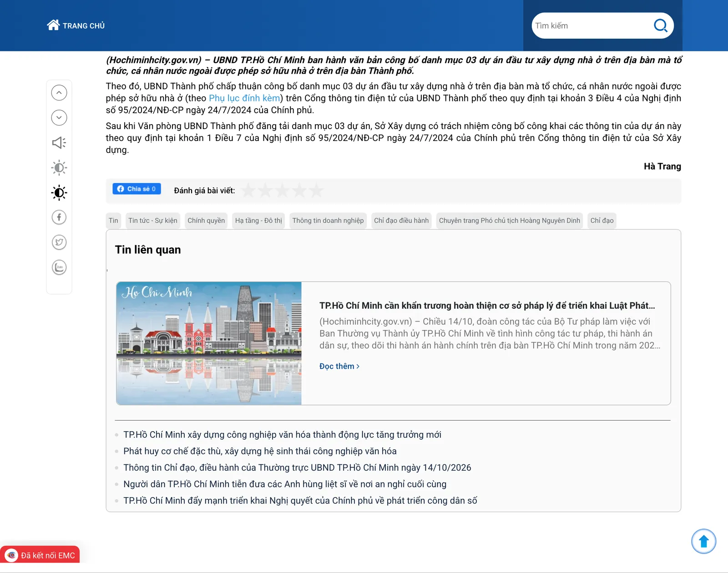The image size is (728, 573).
Task: Share via the sidebar Facebook icon
Action: coord(59,217)
